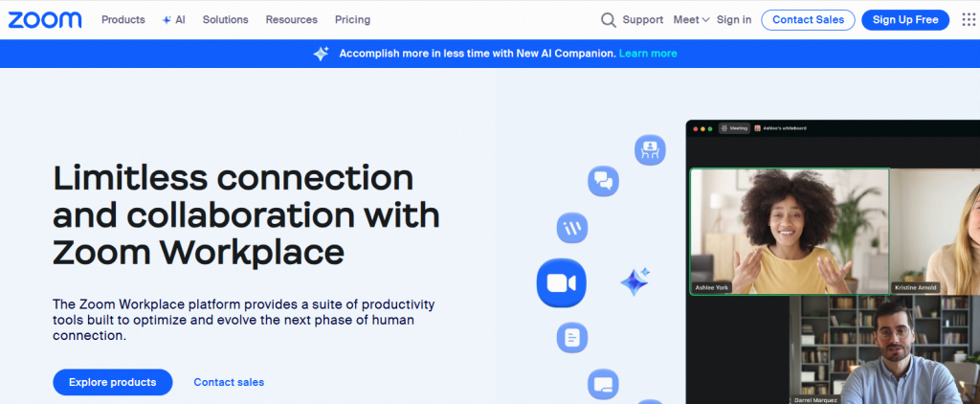Screen dimensions: 980x404
Task: Open the Resources menu
Action: point(291,20)
